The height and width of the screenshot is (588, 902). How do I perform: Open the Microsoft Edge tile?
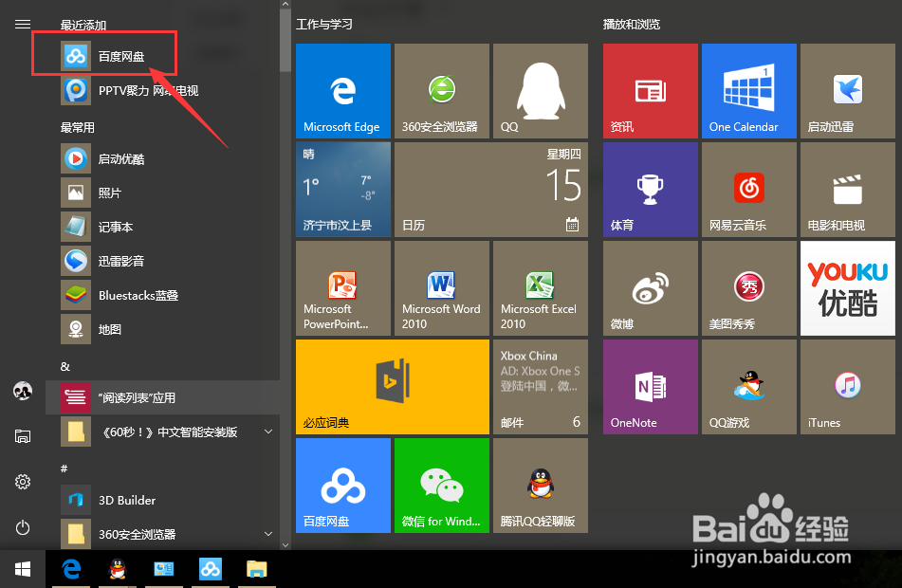pyautogui.click(x=343, y=91)
